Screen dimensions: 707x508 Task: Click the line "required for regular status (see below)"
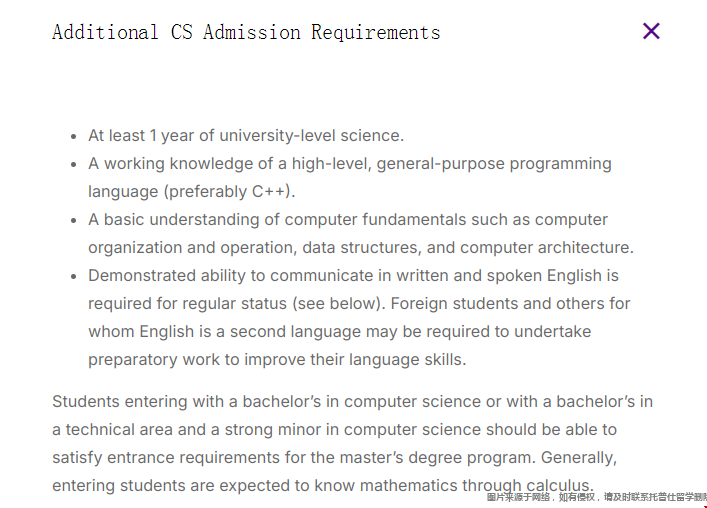pos(359,303)
